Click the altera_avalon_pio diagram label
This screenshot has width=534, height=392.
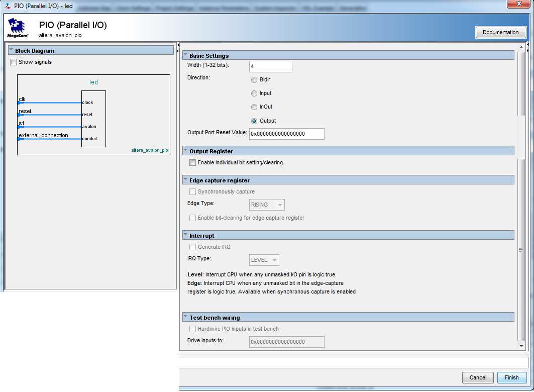(150, 150)
